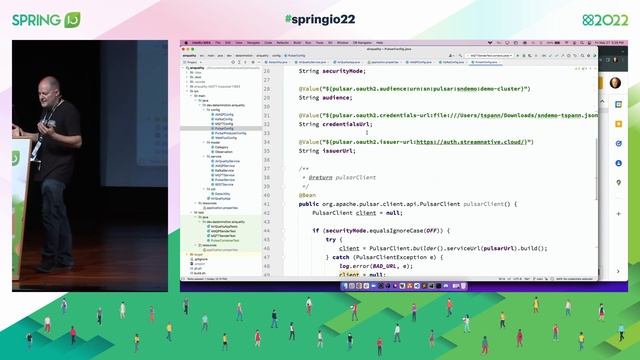This screenshot has height=360, width=640.
Task: Click the right chevron at browser sidebar bottom
Action: tap(618, 271)
